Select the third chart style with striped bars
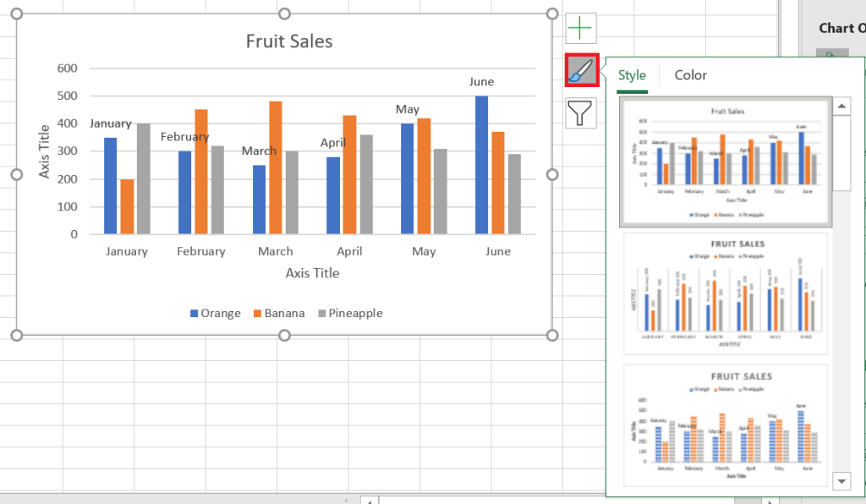 tap(726, 425)
